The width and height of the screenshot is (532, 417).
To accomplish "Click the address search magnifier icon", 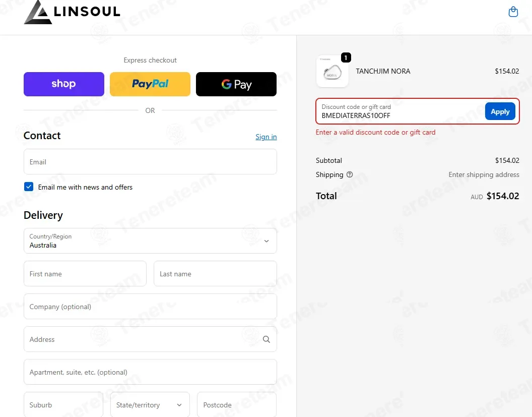I will click(267, 339).
